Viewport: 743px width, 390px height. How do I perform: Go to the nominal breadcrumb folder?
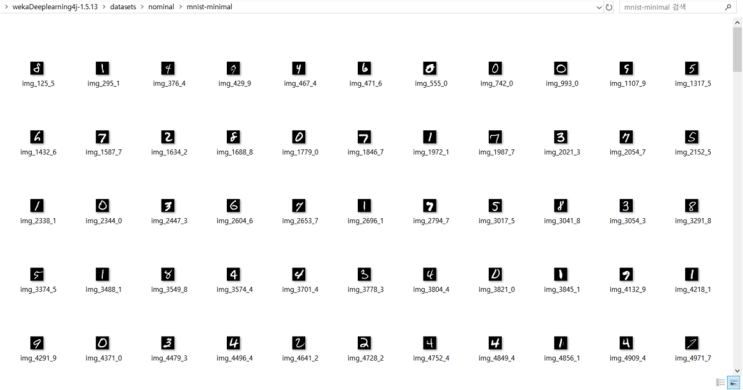[161, 7]
